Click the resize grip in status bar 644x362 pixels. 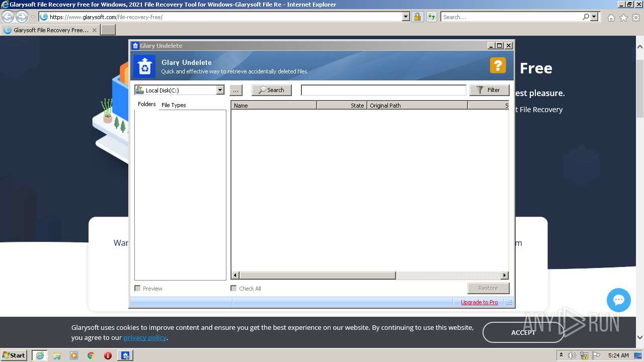(509, 303)
